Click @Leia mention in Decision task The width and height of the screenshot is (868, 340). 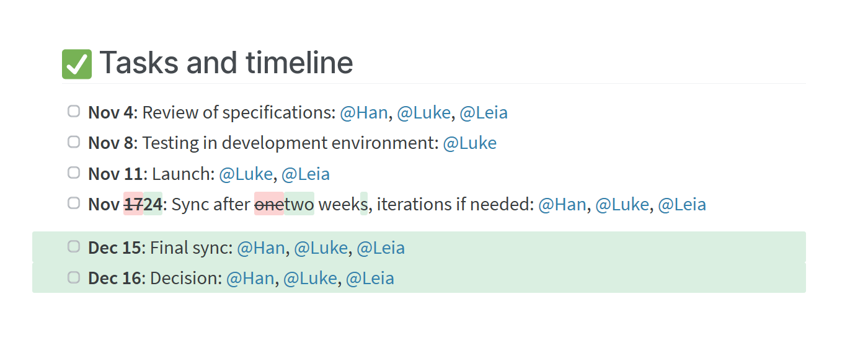370,279
